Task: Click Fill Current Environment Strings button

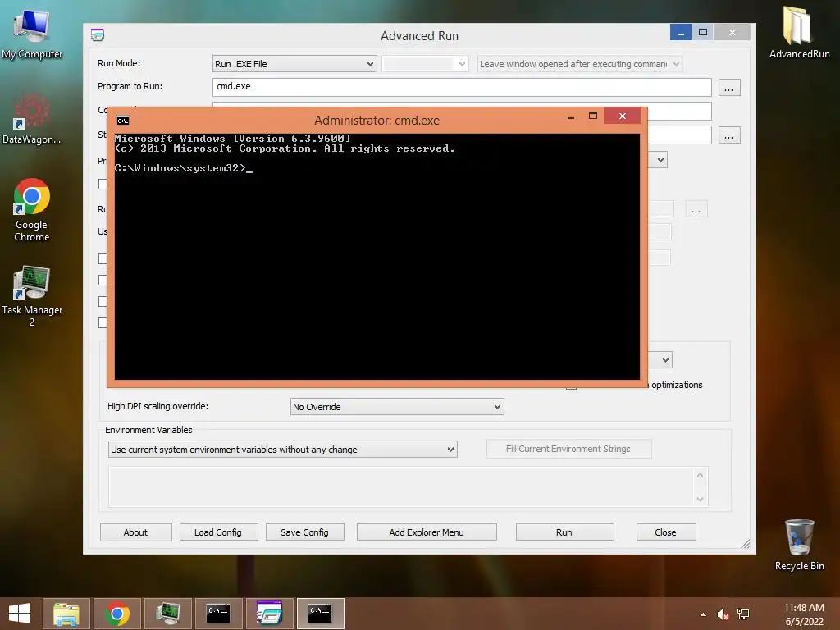Action: click(x=568, y=449)
